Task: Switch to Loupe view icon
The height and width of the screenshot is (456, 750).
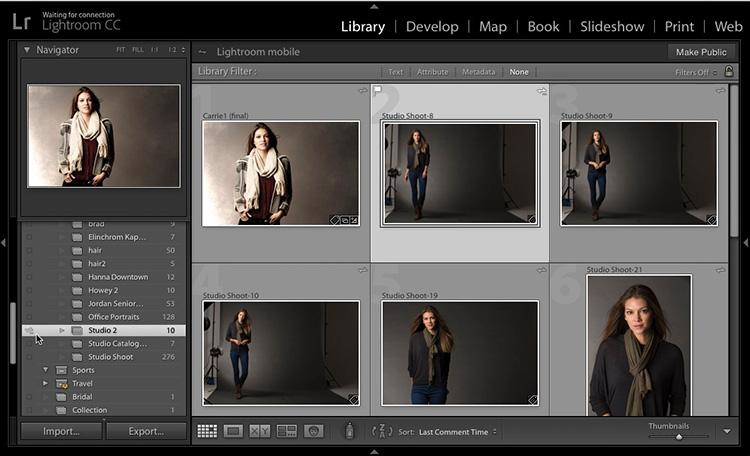Action: [233, 431]
